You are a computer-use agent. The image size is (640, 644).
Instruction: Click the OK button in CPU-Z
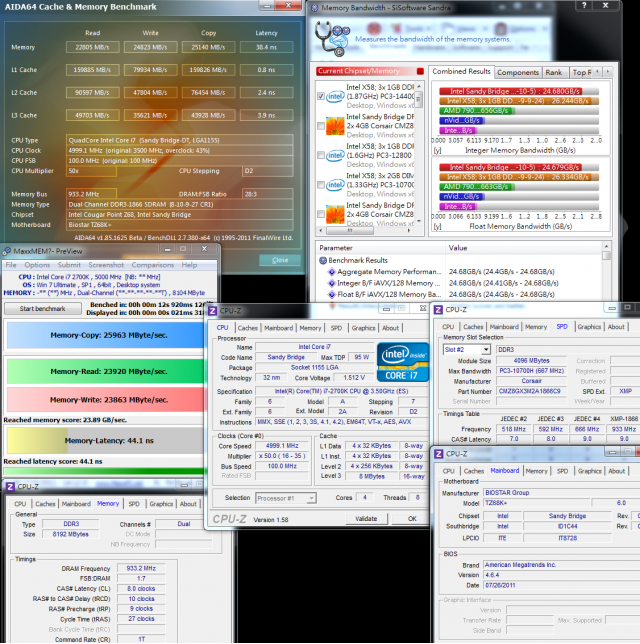[412, 519]
